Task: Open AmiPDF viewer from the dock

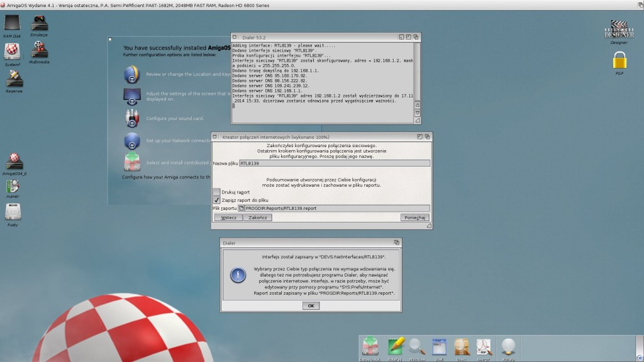Action: (484, 347)
